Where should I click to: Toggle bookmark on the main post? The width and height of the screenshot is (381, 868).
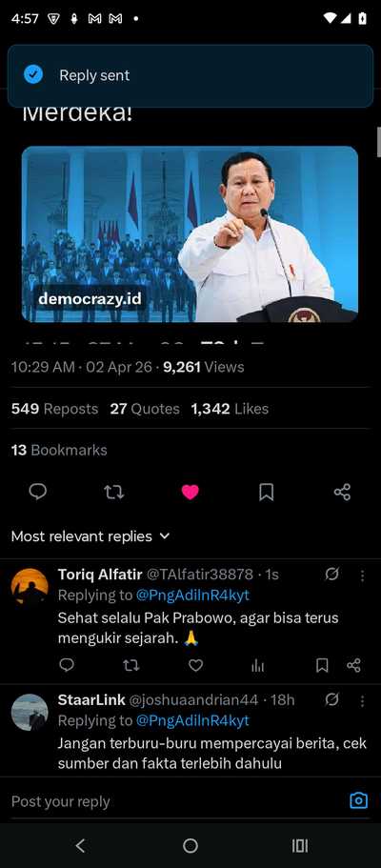267,492
